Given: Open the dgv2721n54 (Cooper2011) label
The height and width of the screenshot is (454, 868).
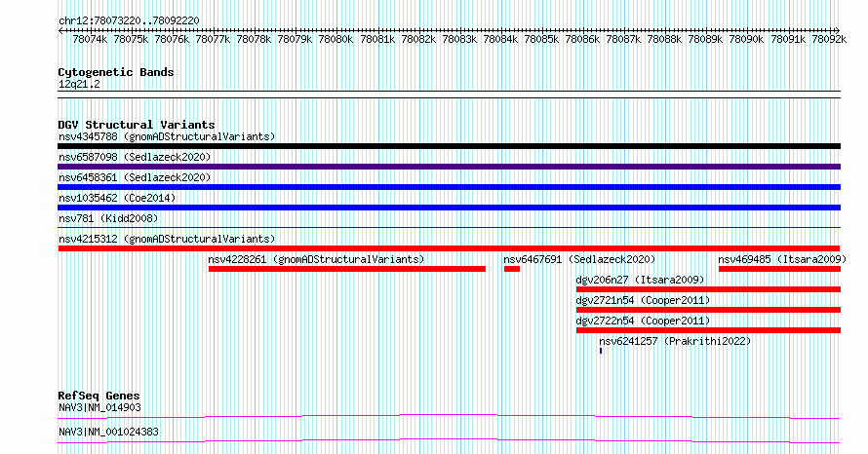Looking at the screenshot, I should [x=643, y=300].
